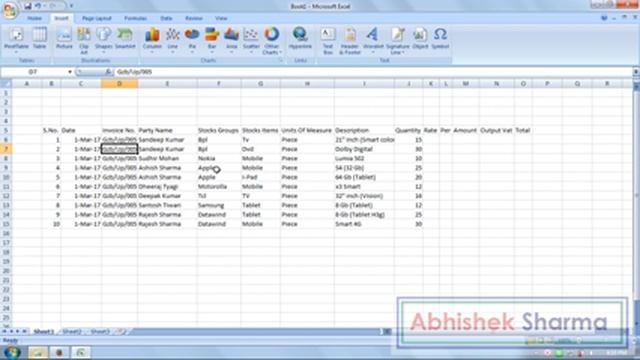640x360 pixels.
Task: Switch to Page Layout tab
Action: 97,18
